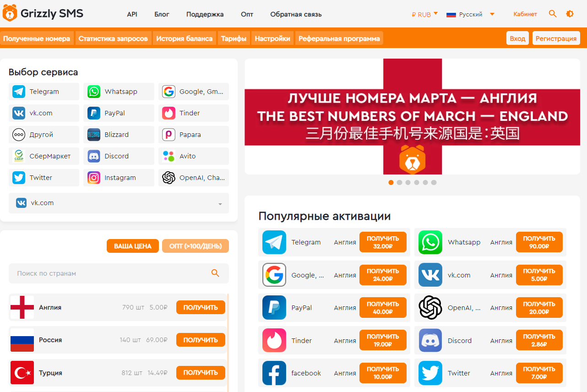Select Instagram service tile

(x=119, y=178)
